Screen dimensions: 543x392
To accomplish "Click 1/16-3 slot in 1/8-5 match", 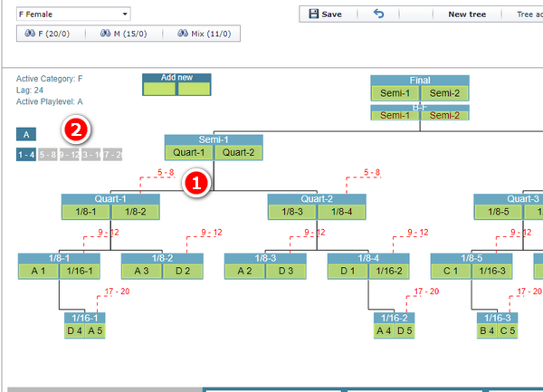I will point(492,271).
